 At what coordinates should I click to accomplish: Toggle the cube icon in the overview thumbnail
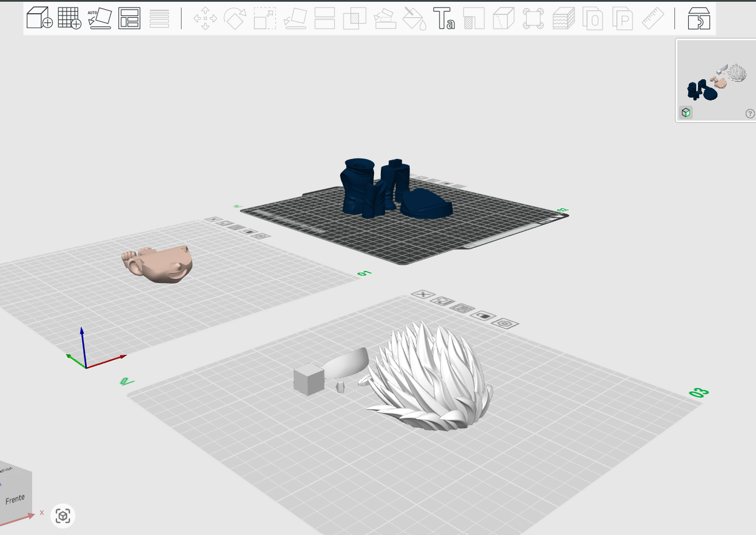(686, 113)
